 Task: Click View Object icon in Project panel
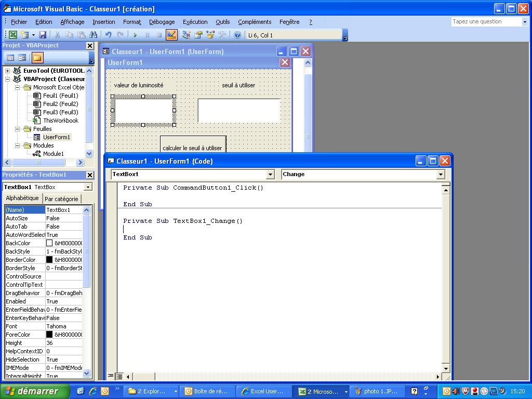click(22, 58)
